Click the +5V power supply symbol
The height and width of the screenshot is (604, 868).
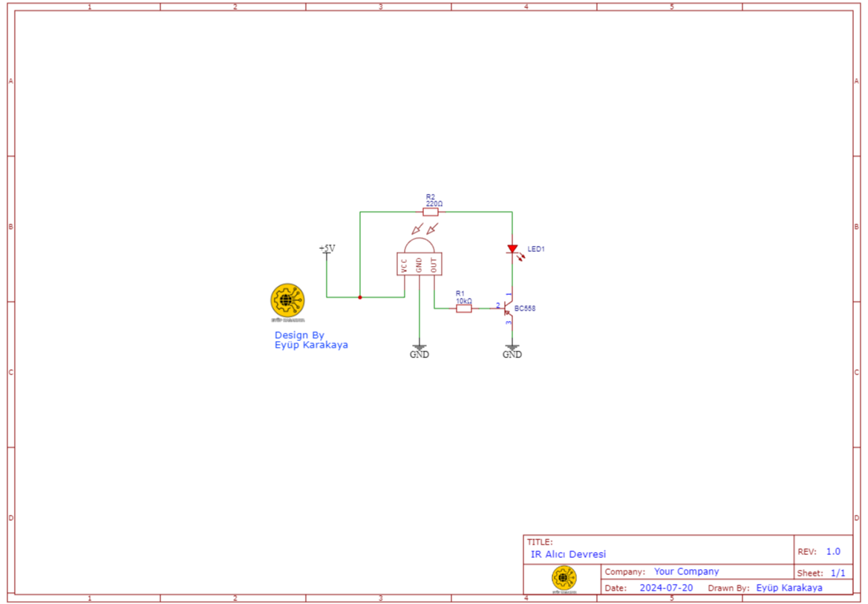tap(325, 251)
